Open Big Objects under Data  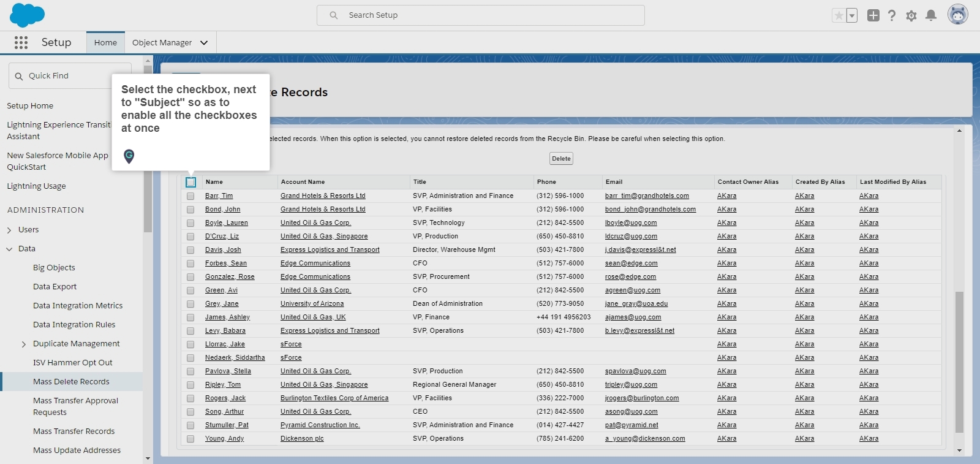coord(54,267)
